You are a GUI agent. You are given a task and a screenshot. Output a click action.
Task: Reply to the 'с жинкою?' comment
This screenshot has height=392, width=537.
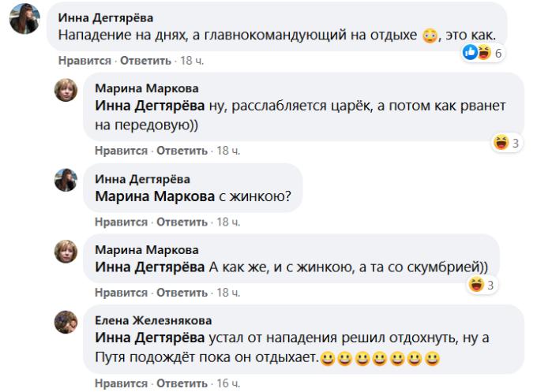pyautogui.click(x=182, y=222)
